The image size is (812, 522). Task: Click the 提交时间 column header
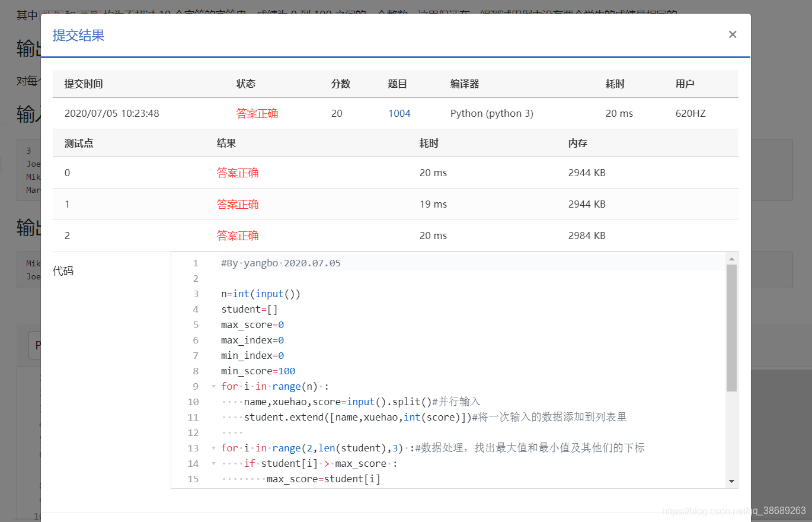(x=82, y=84)
